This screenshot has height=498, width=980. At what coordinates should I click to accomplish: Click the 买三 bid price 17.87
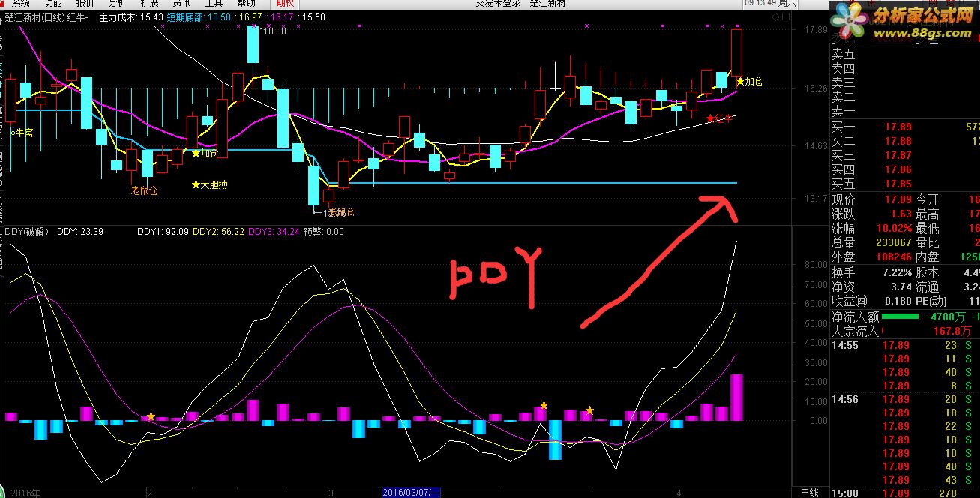pyautogui.click(x=898, y=155)
